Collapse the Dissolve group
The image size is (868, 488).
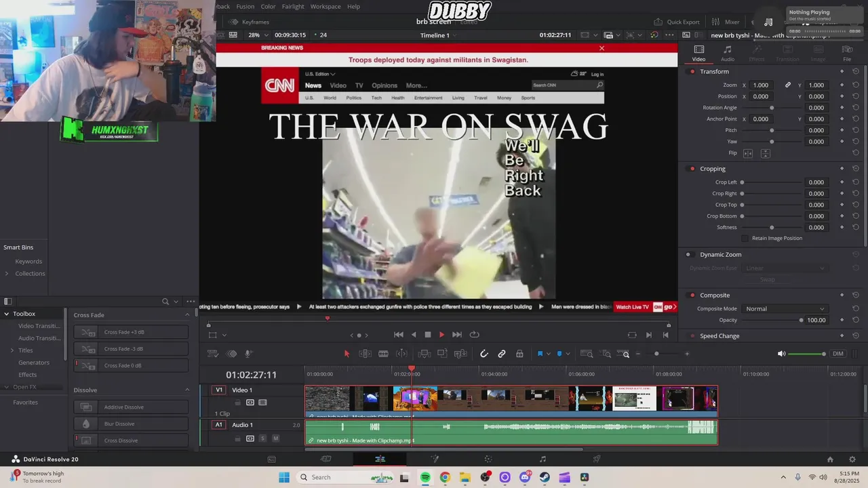pos(187,390)
